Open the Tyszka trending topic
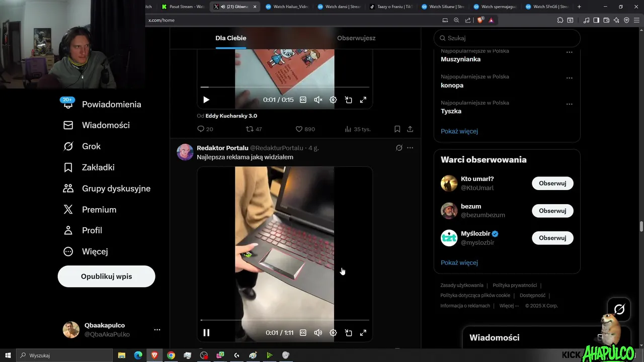This screenshot has width=644, height=362. coord(451,112)
